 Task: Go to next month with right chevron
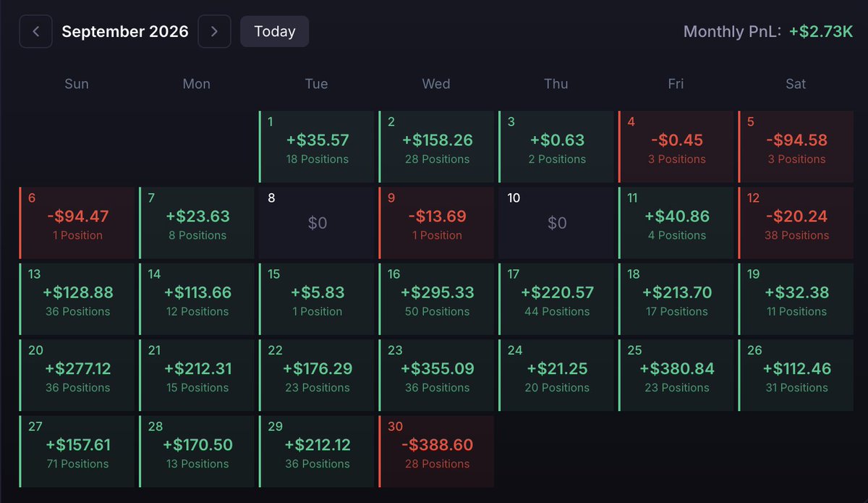214,32
